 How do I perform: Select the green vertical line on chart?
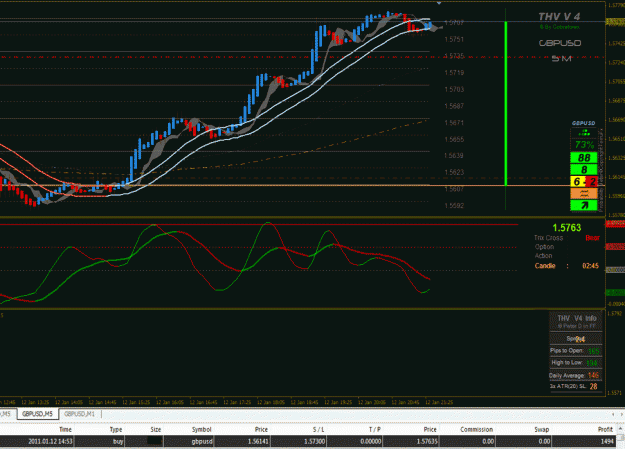pyautogui.click(x=506, y=104)
